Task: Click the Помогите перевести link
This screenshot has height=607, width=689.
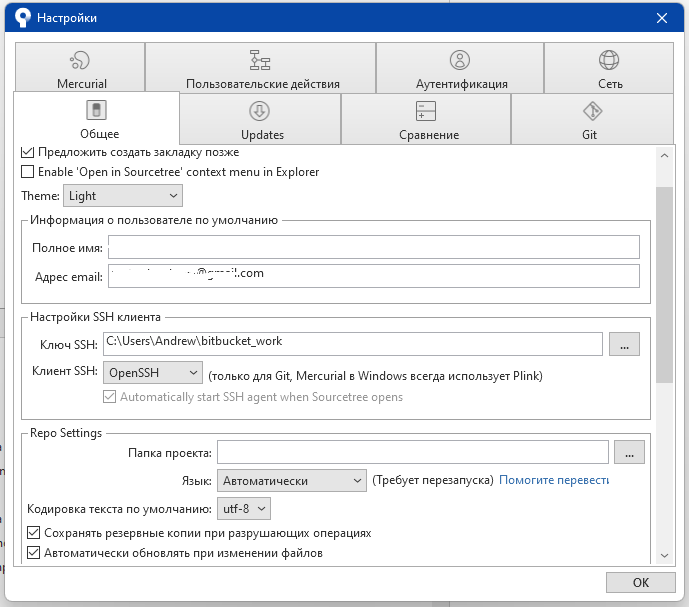Action: pyautogui.click(x=554, y=480)
